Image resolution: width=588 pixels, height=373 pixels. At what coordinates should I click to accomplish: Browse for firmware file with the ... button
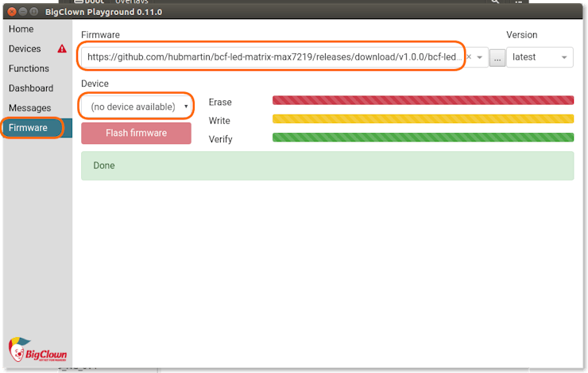coord(497,59)
